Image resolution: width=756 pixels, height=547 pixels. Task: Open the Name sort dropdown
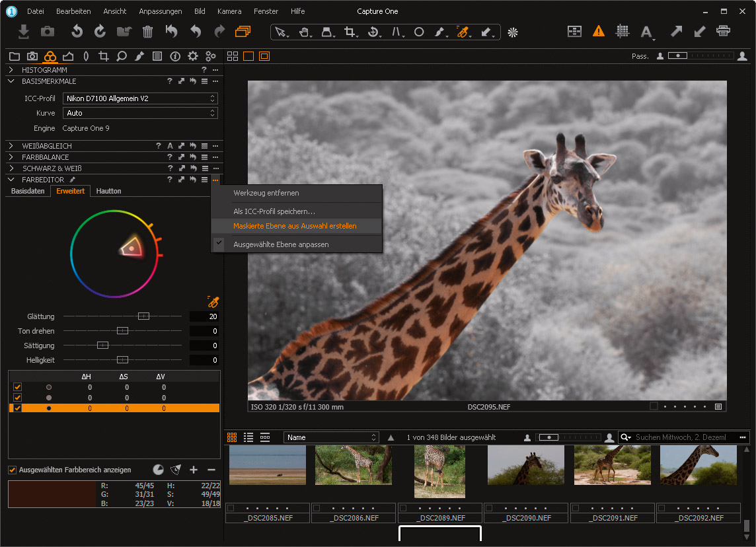click(x=331, y=437)
